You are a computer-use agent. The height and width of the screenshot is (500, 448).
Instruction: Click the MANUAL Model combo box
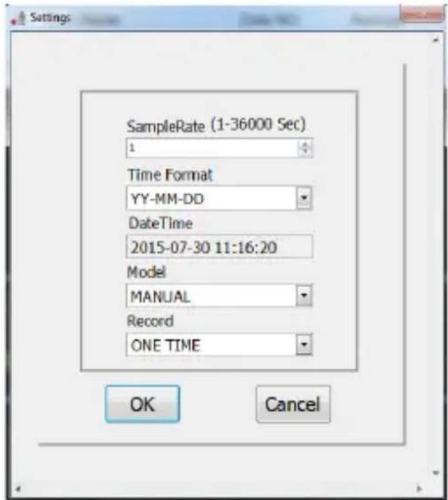coord(219,295)
